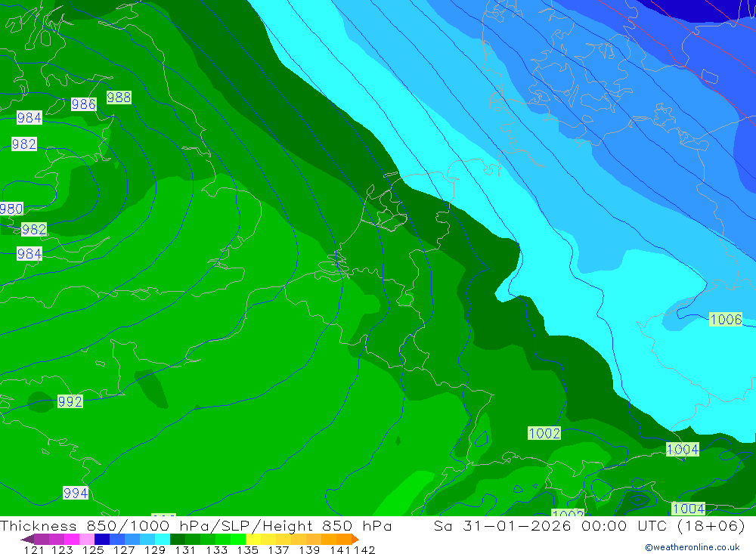Image resolution: width=756 pixels, height=554 pixels.
Task: Click the 'Height 850 hPa' title portion
Action: pyautogui.click(x=327, y=525)
